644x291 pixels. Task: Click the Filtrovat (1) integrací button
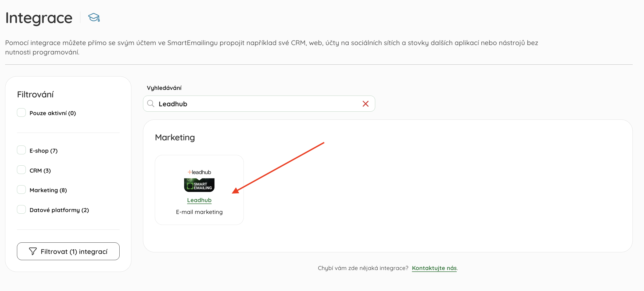click(x=68, y=251)
